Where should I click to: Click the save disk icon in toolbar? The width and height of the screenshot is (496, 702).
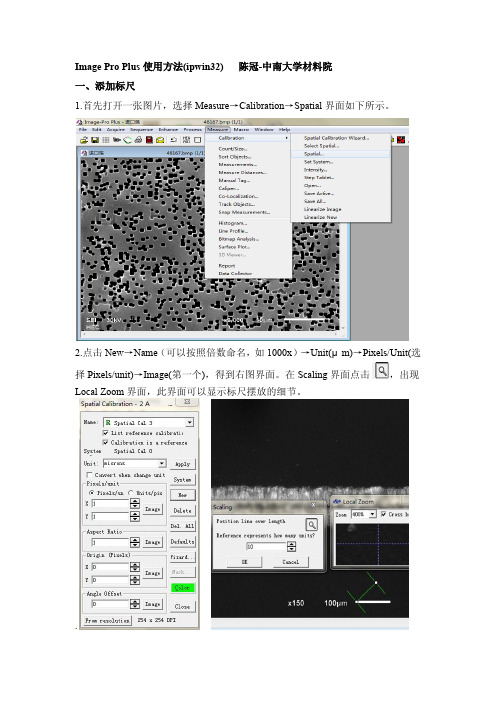[95, 140]
